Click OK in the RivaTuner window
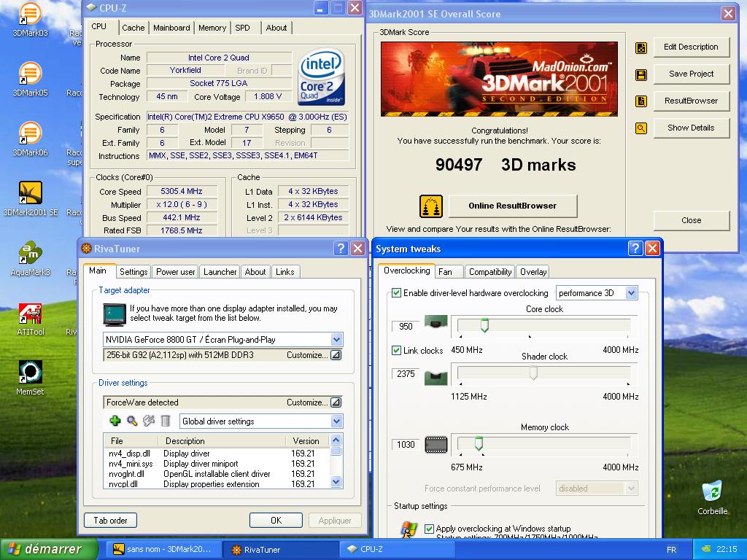The image size is (747, 560). pos(276,521)
